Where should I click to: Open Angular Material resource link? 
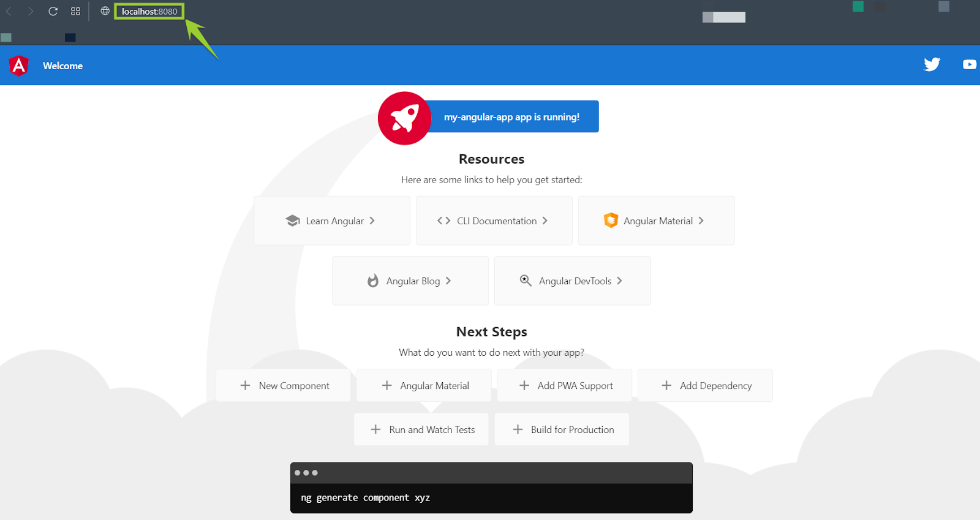click(x=656, y=220)
